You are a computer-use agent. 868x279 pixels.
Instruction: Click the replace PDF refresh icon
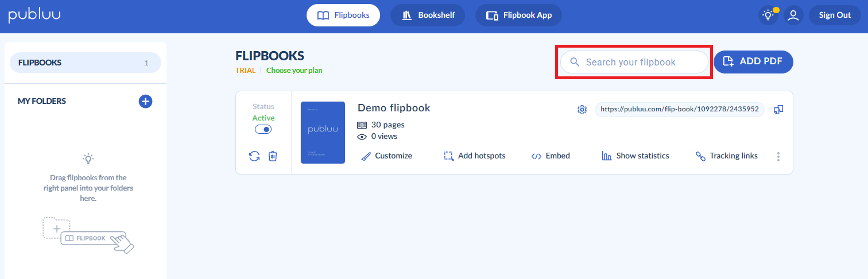[254, 156]
